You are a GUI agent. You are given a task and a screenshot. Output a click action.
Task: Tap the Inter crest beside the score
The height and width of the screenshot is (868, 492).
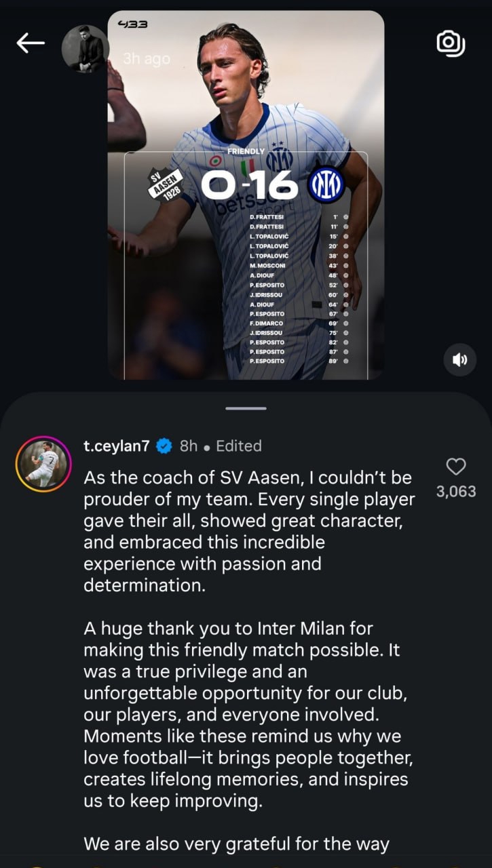[326, 185]
